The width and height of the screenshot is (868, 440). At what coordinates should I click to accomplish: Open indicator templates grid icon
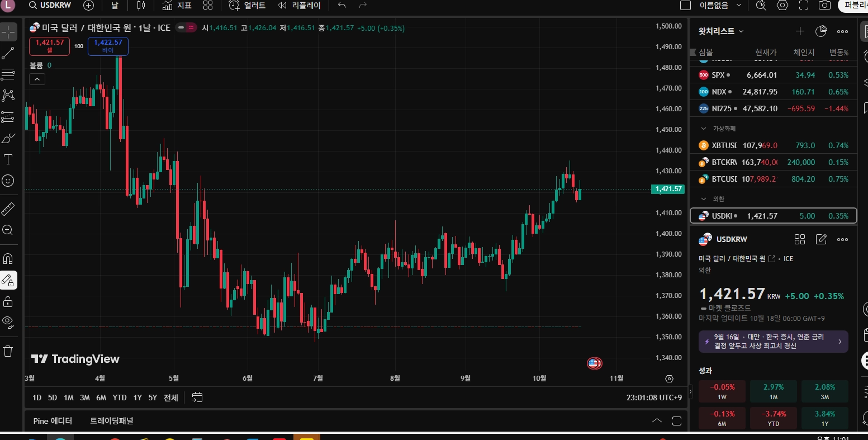tap(208, 5)
